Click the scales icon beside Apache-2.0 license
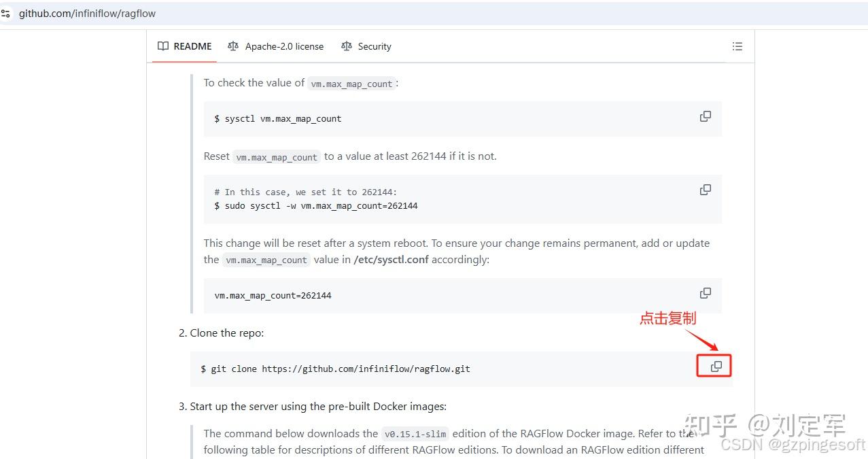This screenshot has width=868, height=459. [x=233, y=46]
